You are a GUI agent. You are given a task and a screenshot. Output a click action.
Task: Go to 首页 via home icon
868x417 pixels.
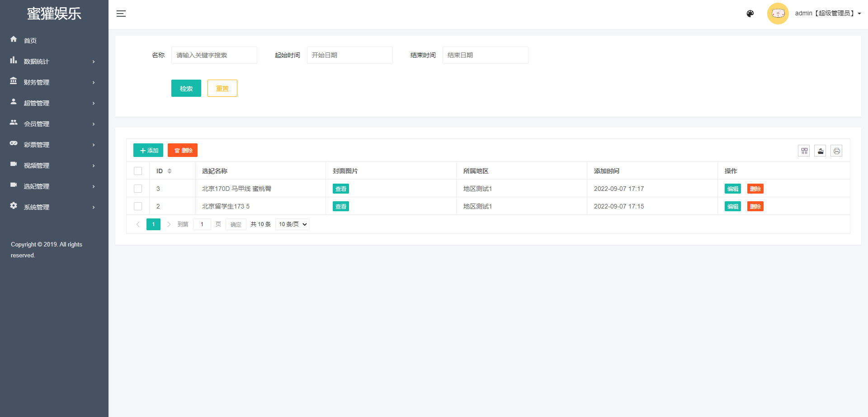coord(14,39)
